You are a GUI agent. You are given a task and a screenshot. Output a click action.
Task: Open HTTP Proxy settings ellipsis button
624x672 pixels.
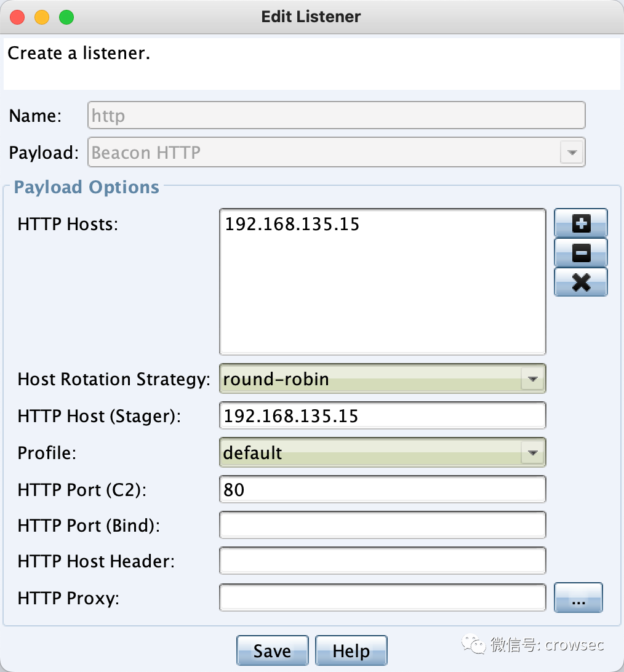point(578,598)
